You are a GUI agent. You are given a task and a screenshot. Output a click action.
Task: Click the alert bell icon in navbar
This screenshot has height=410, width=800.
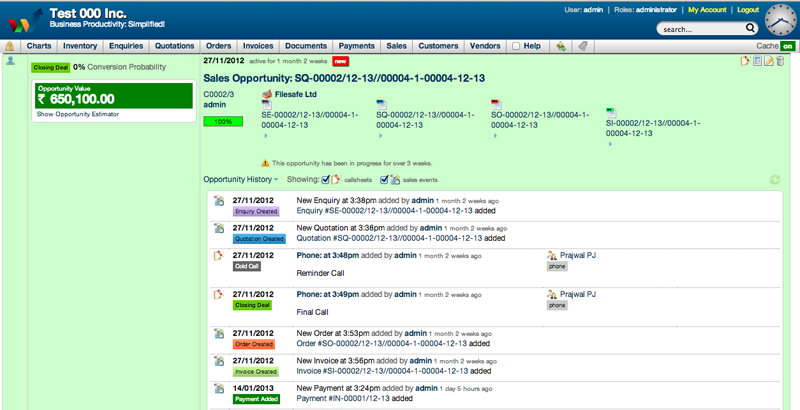(x=10, y=46)
